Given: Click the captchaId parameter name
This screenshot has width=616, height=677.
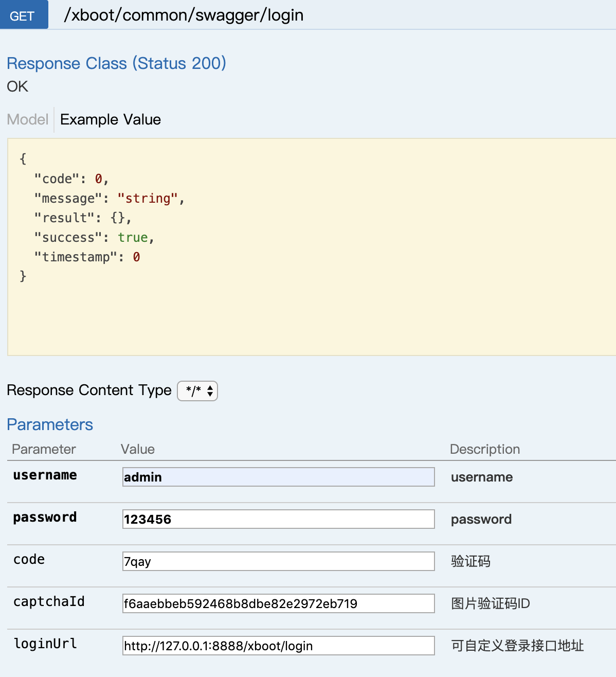Looking at the screenshot, I should click(x=49, y=601).
